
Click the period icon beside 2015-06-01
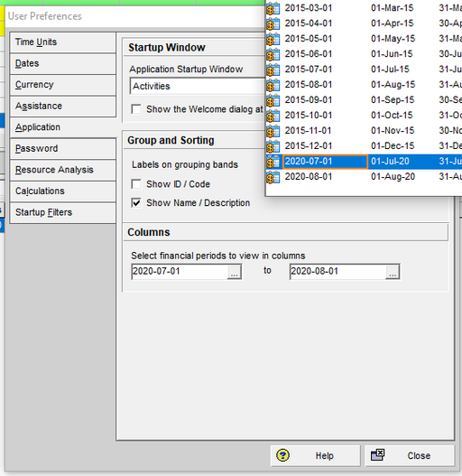273,54
